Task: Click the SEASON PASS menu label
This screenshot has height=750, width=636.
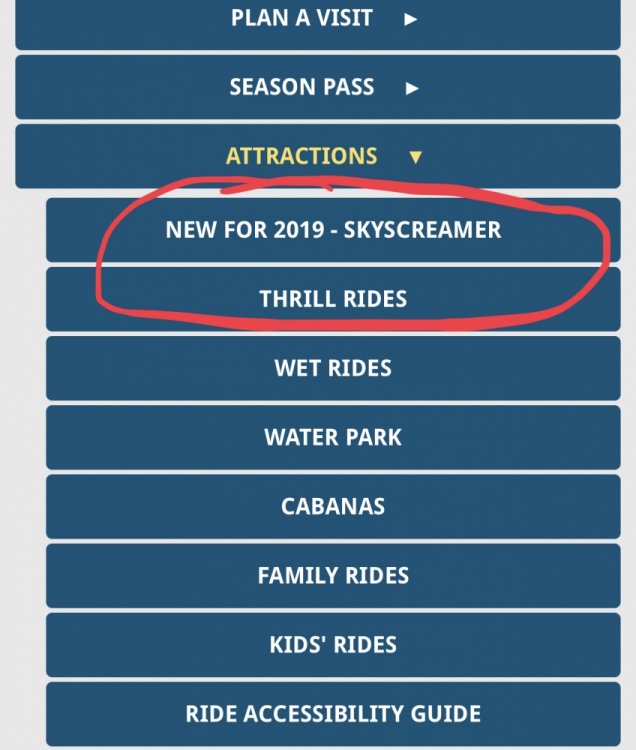Action: point(301,87)
